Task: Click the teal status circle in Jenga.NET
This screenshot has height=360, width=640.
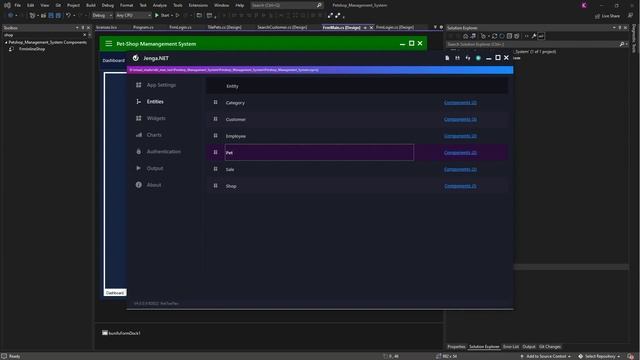Action: tap(478, 58)
